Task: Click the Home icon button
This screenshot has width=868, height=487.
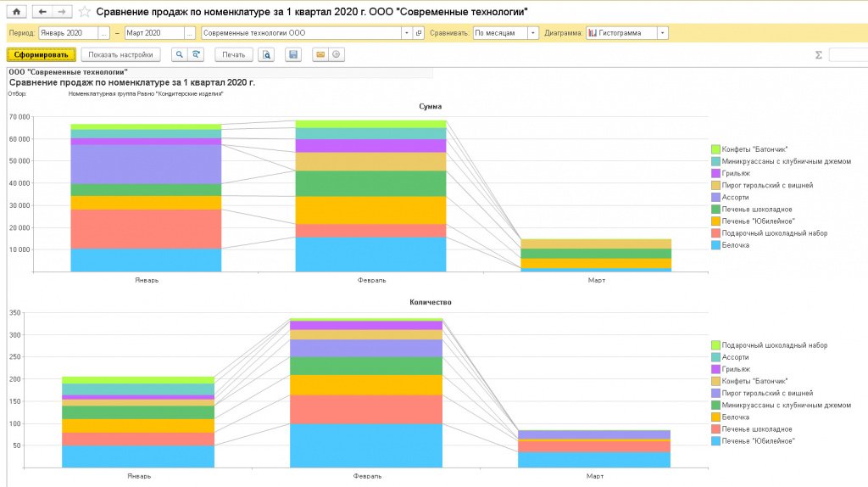Action: coord(17,12)
